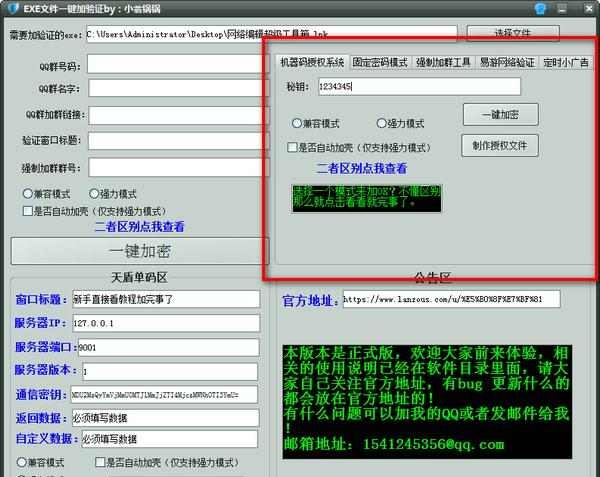Click the 天盾单码区 section heading

tap(139, 277)
